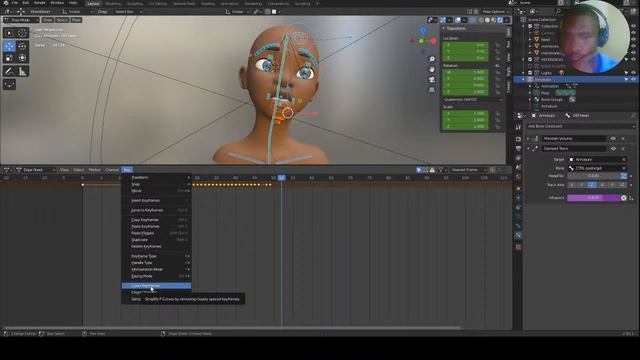Open Transform submenu in Key menu

(156, 178)
